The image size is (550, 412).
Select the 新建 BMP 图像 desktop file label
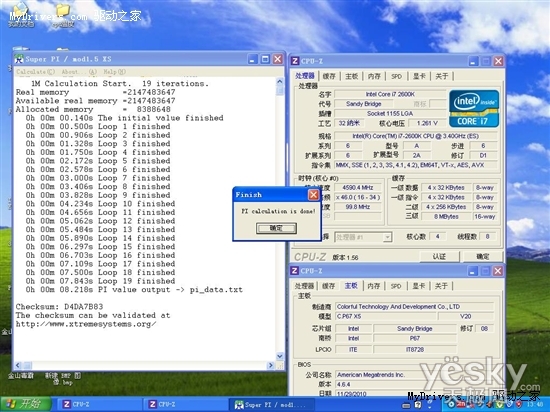(63, 379)
